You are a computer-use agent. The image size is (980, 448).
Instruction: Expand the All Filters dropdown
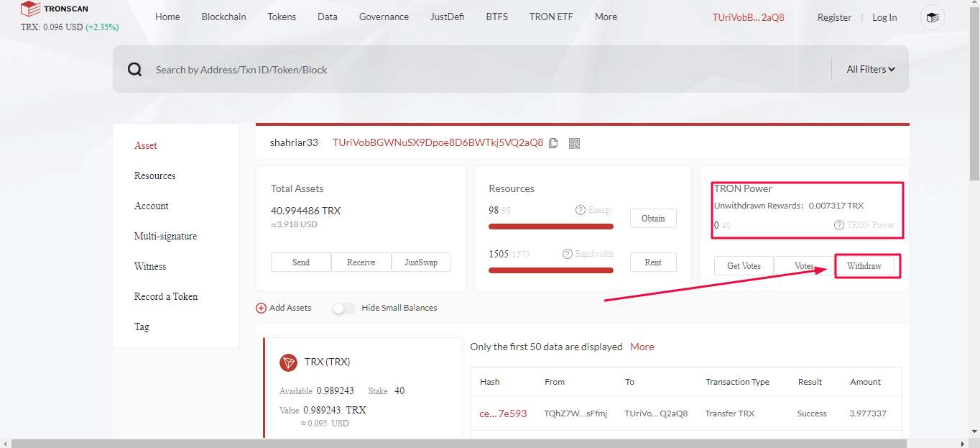pos(871,69)
